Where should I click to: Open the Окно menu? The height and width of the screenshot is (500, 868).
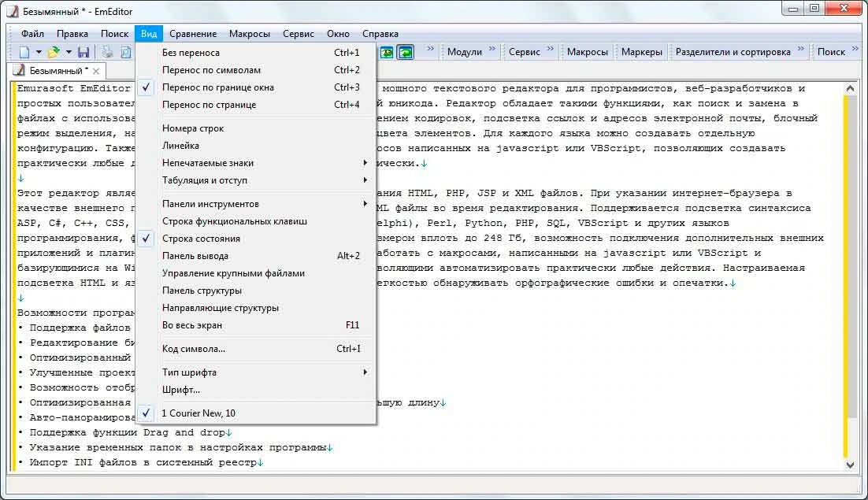pyautogui.click(x=338, y=34)
